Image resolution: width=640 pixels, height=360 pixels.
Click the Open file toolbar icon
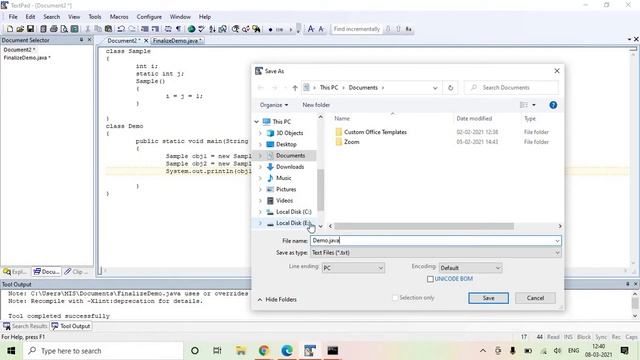[20, 29]
